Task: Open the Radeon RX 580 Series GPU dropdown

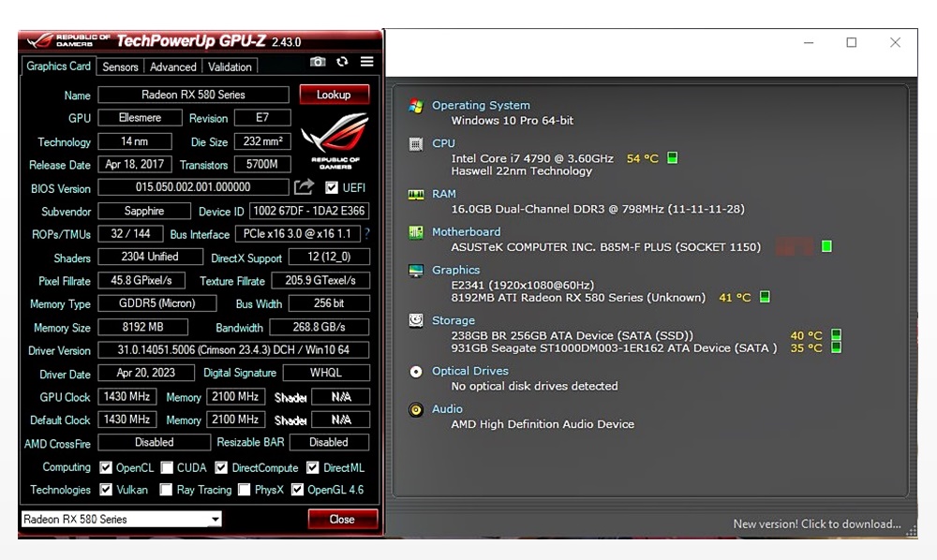Action: [215, 520]
